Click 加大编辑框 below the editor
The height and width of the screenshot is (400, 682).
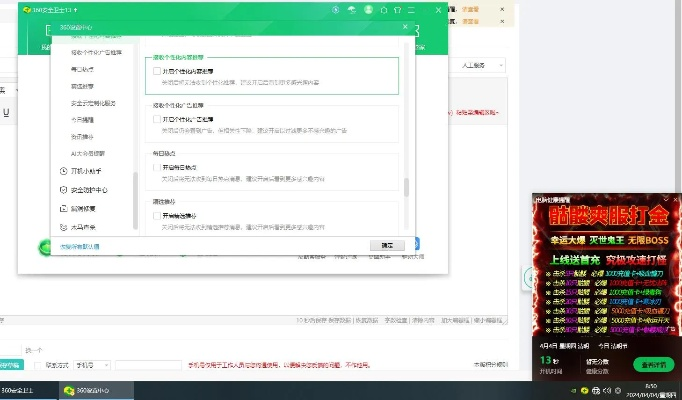pos(455,320)
